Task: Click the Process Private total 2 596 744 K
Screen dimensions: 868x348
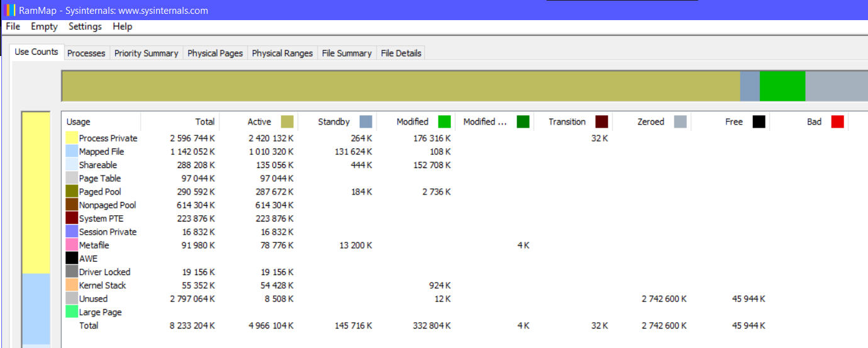Action: 192,138
